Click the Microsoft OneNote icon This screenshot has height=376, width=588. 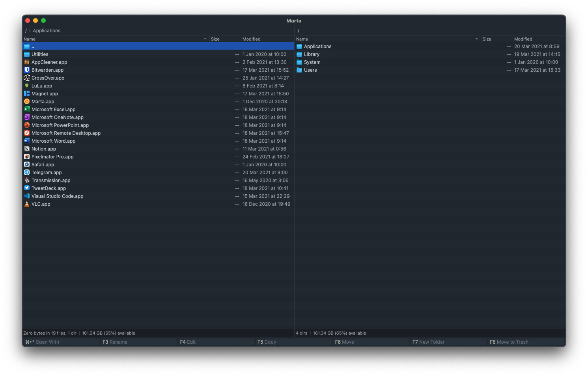click(x=27, y=117)
